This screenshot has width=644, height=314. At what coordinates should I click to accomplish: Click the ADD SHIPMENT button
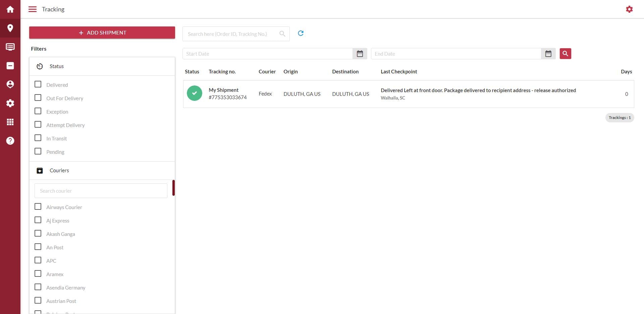(102, 33)
